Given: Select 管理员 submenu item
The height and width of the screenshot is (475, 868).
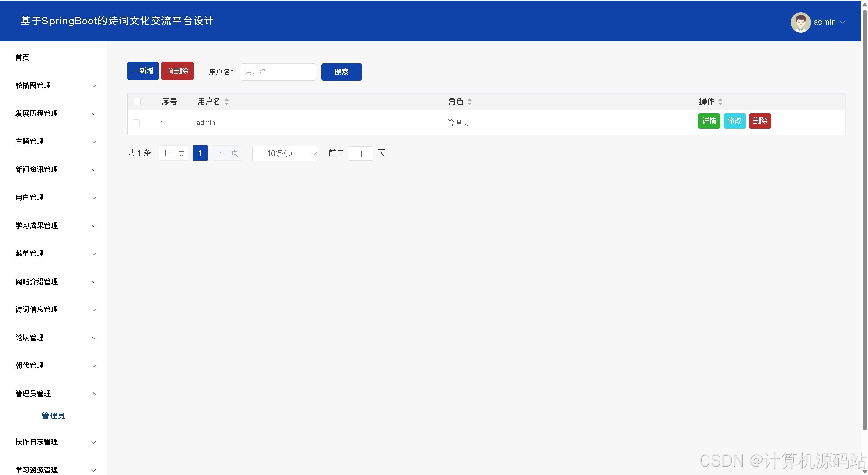Looking at the screenshot, I should [53, 416].
